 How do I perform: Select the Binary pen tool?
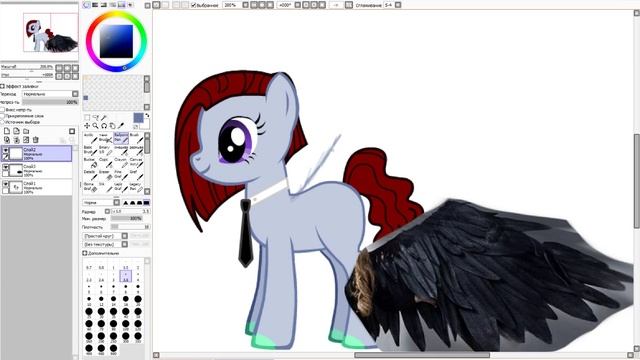(x=105, y=150)
